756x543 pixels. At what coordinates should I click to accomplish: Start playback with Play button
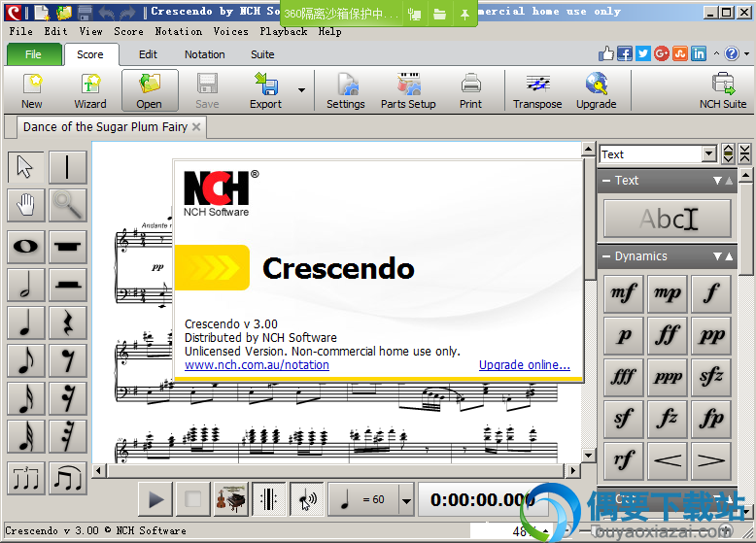155,499
